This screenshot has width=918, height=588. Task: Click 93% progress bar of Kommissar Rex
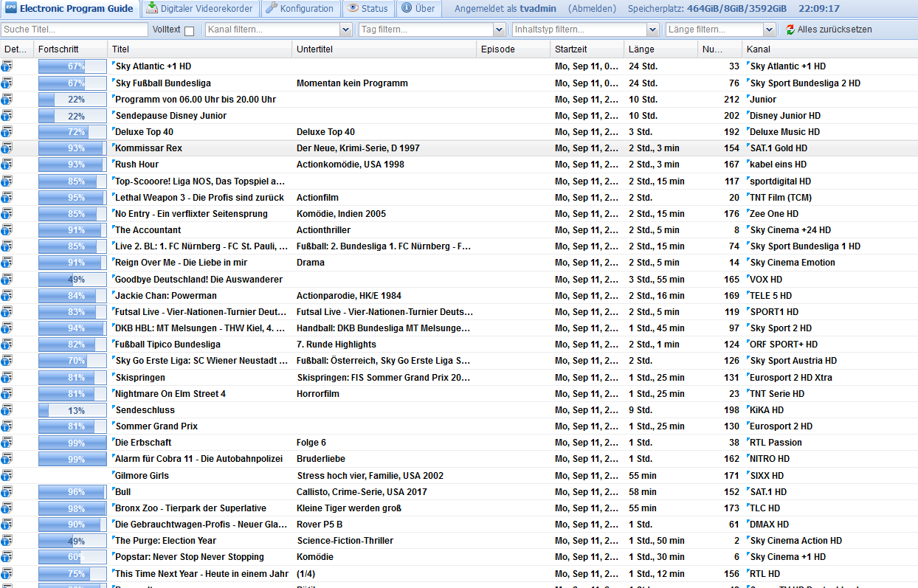[x=72, y=148]
